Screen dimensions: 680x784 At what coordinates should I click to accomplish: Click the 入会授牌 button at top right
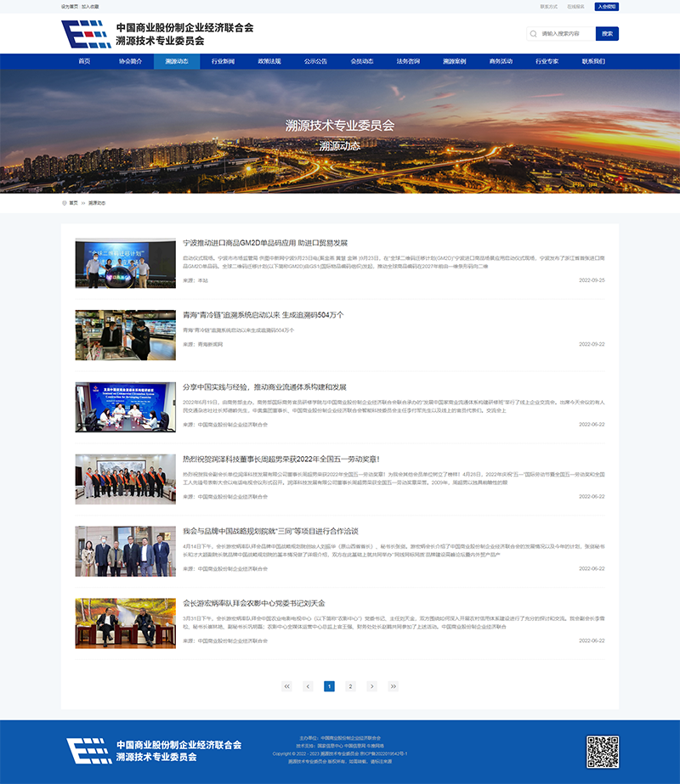tap(607, 6)
